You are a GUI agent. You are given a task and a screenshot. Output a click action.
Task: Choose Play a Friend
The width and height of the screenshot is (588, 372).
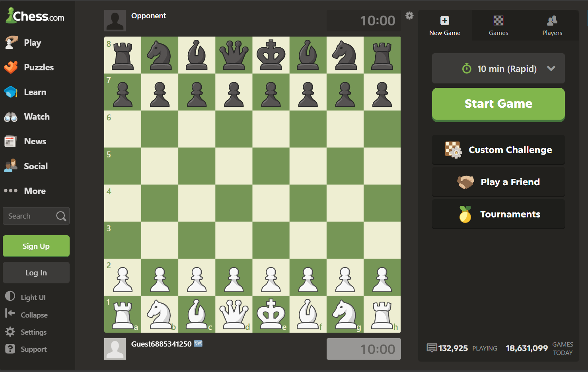(498, 182)
